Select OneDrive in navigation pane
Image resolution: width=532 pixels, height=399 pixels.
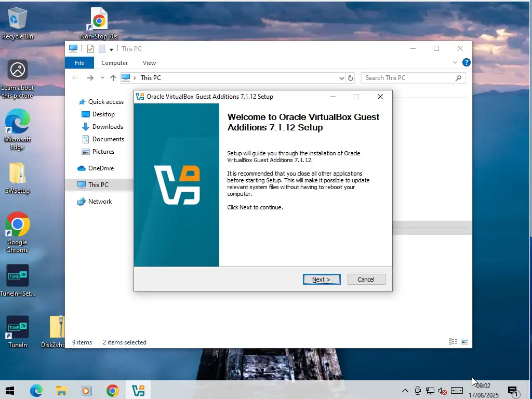click(101, 168)
